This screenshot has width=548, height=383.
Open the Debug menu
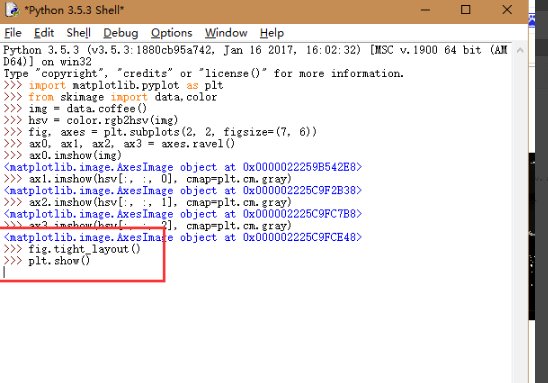pyautogui.click(x=121, y=33)
